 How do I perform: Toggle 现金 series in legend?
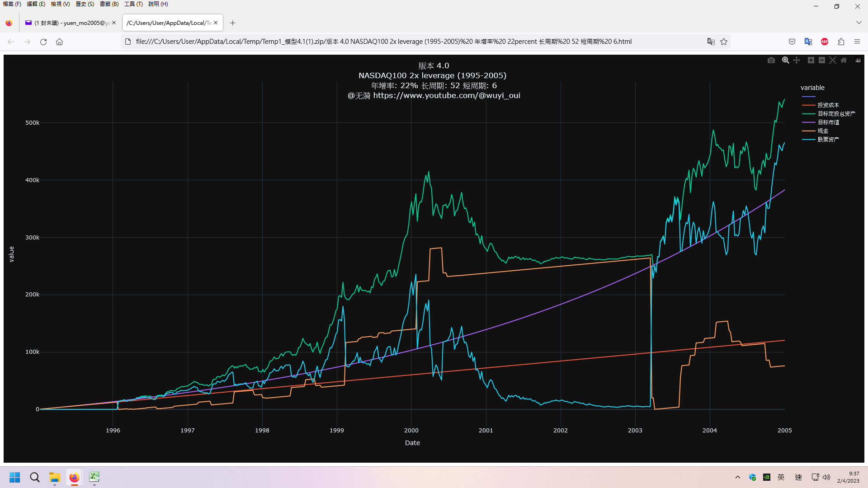click(823, 131)
